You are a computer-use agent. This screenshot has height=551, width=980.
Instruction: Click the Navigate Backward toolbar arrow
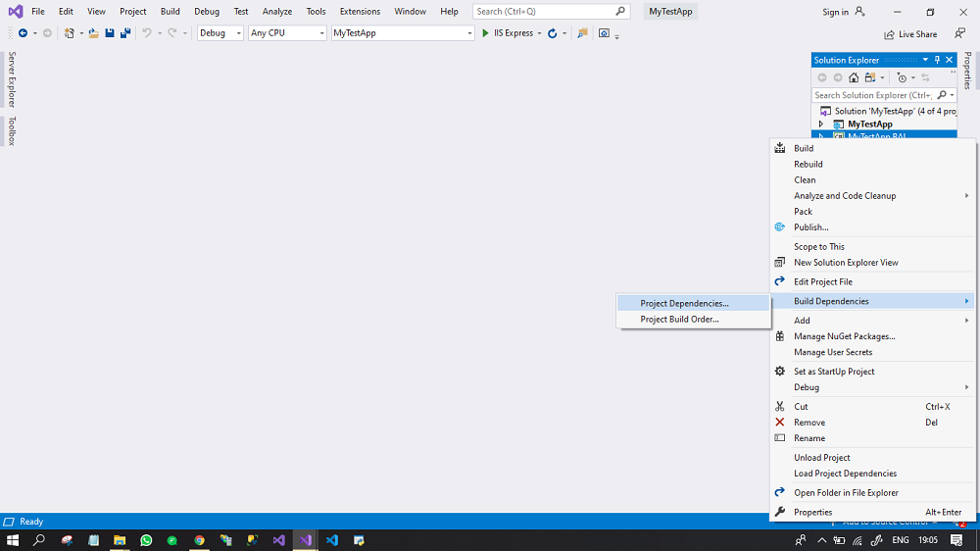(x=24, y=33)
